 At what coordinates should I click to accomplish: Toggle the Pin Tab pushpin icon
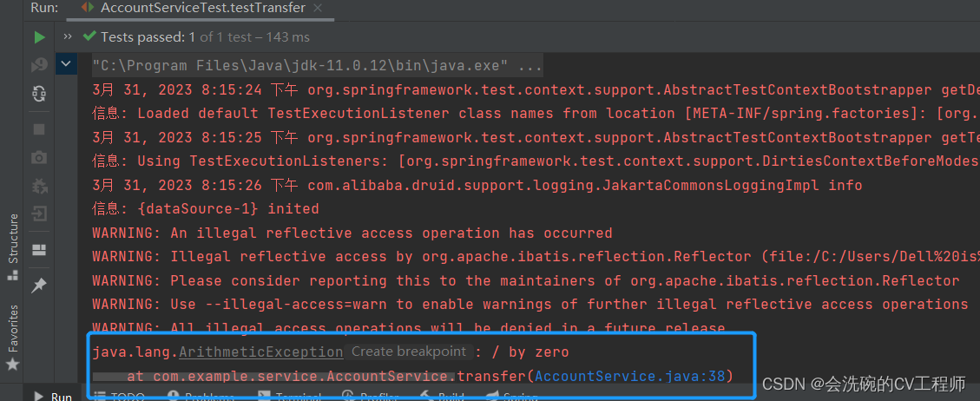39,286
